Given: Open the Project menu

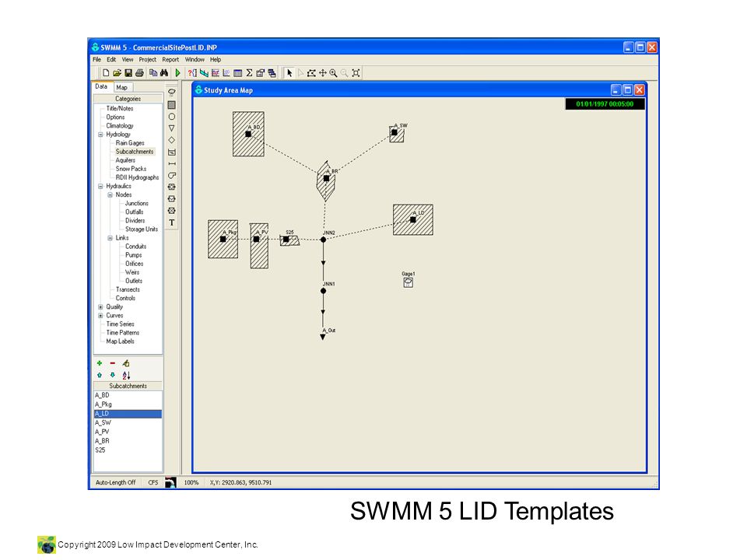Looking at the screenshot, I should 147,60.
